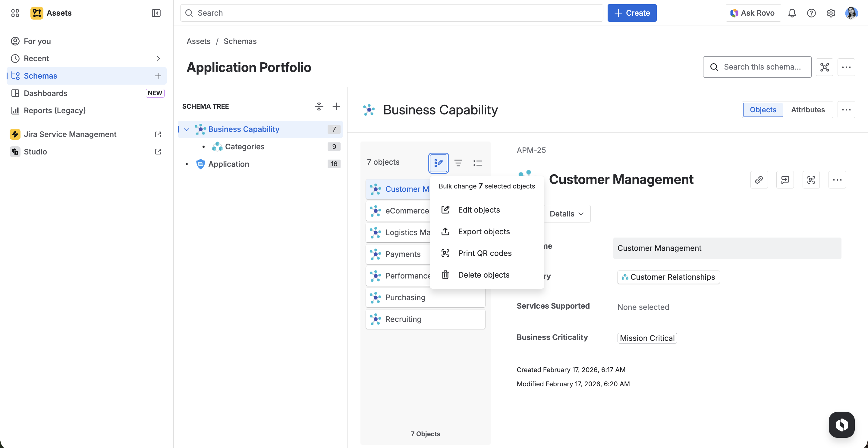Select the Application object type
868x448 pixels.
pos(228,164)
